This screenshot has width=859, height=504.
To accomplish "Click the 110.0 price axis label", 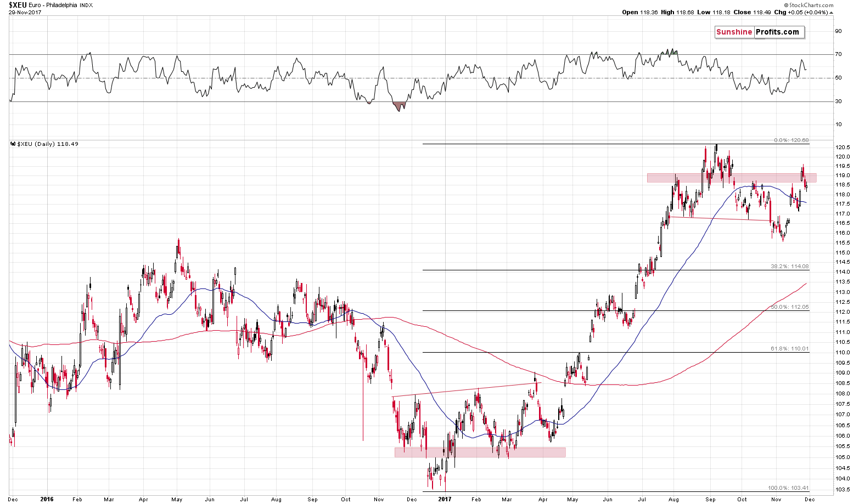I will [843, 353].
